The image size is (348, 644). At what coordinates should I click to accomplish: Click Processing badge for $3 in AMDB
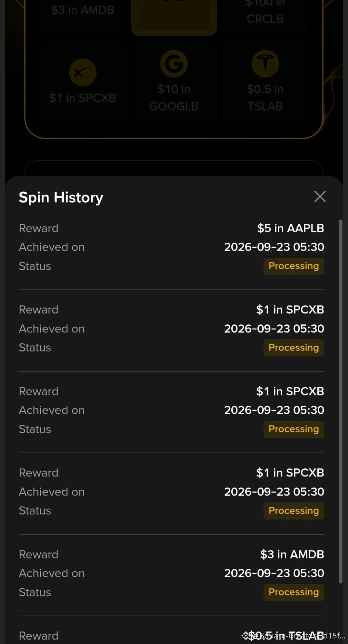pos(294,592)
